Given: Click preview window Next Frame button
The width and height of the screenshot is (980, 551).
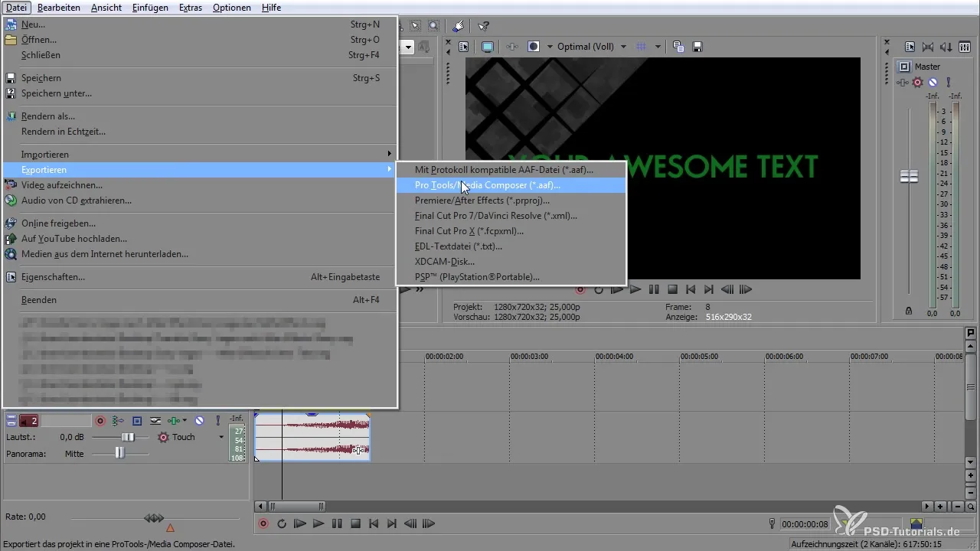Looking at the screenshot, I should tap(746, 289).
